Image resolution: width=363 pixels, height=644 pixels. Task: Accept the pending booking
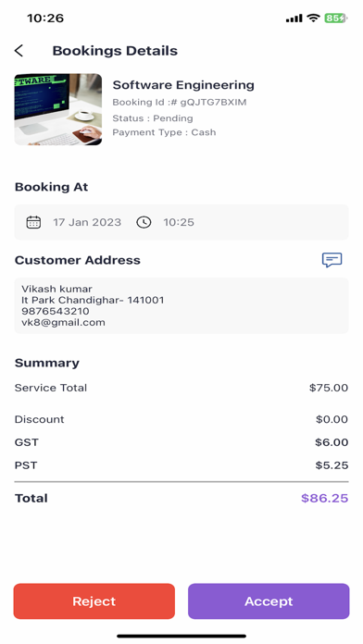point(269,601)
